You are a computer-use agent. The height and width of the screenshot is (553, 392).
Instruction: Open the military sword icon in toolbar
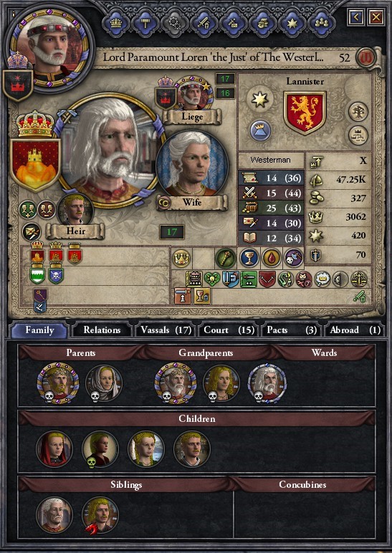pos(204,23)
